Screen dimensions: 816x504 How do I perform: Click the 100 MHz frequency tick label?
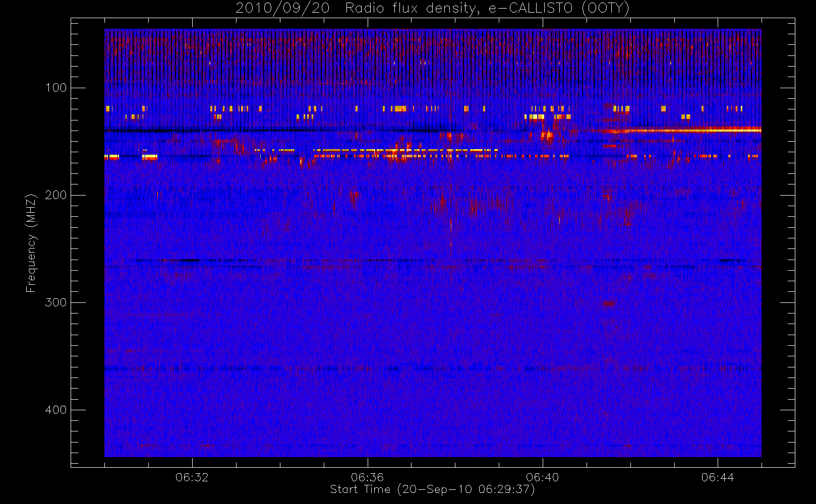(x=56, y=88)
